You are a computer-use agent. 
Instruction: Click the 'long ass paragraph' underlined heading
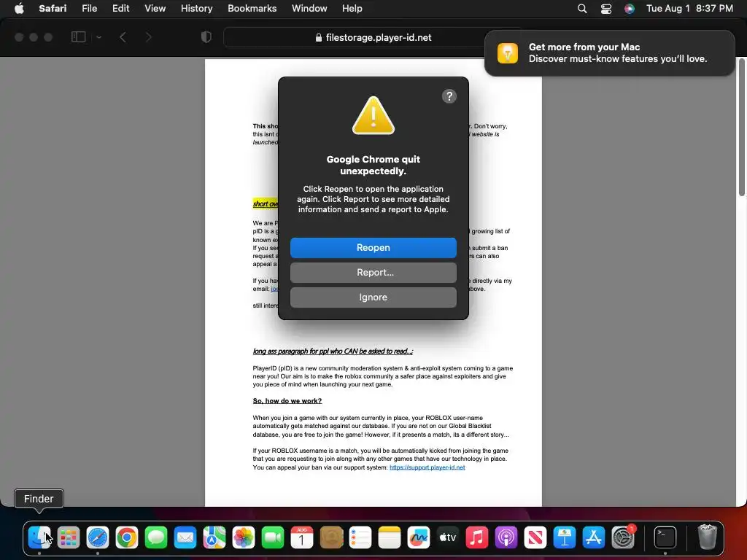pos(333,351)
